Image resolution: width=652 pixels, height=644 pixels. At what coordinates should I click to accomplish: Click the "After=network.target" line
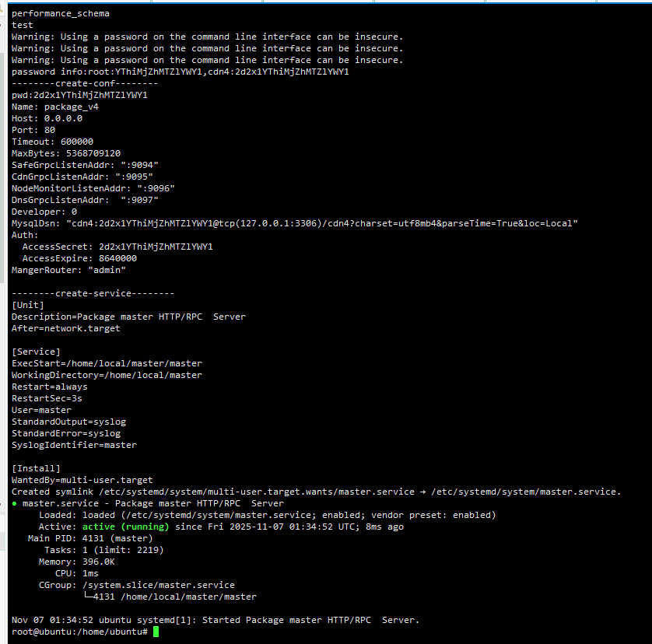[65, 328]
